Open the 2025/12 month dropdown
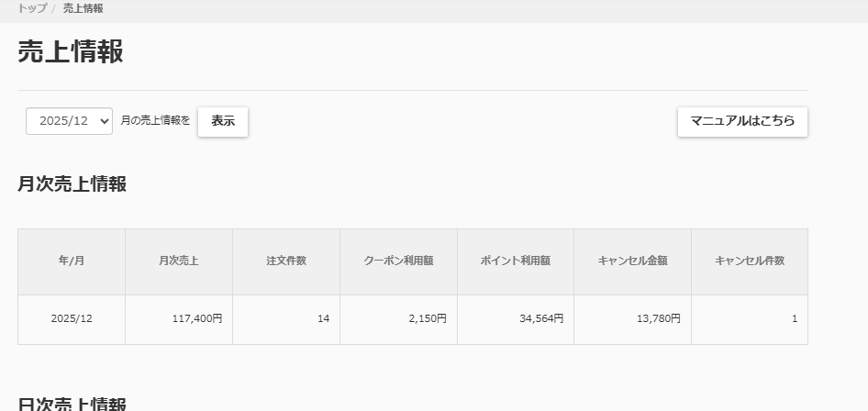Image resolution: width=868 pixels, height=411 pixels. click(x=69, y=121)
